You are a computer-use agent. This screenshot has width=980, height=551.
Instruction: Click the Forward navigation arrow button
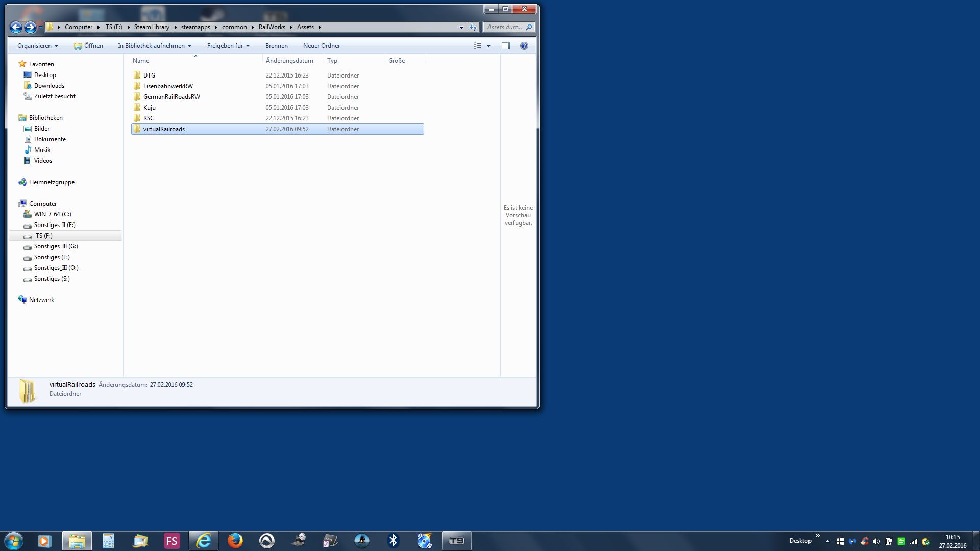(x=30, y=27)
